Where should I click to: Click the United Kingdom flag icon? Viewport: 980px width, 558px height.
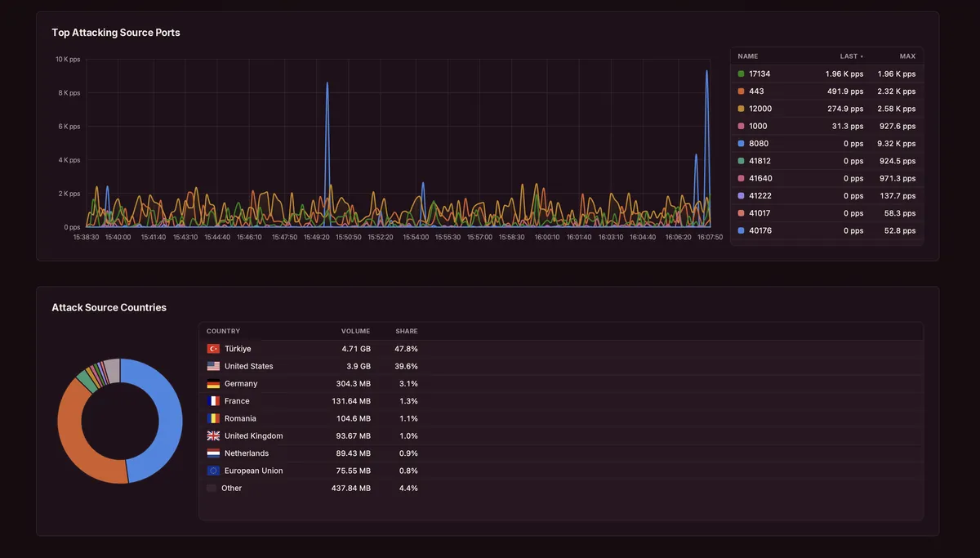pyautogui.click(x=213, y=435)
